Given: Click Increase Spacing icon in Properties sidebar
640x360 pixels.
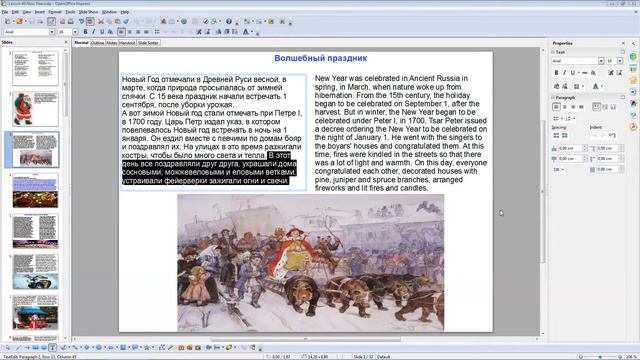Looking at the screenshot, I should pyautogui.click(x=556, y=136).
